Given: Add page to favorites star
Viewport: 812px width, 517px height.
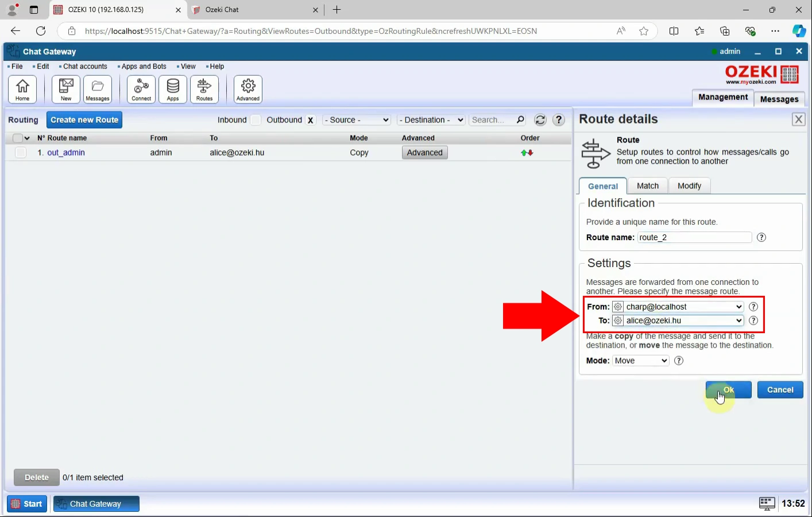Looking at the screenshot, I should pos(644,31).
